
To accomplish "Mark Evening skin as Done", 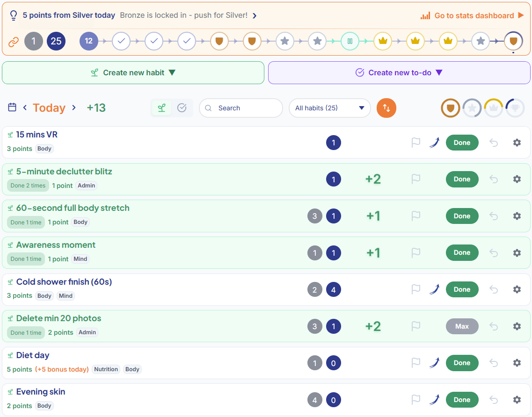I will [x=462, y=400].
